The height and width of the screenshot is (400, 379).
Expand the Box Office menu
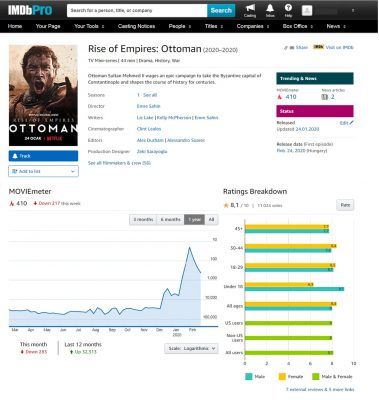(x=298, y=26)
